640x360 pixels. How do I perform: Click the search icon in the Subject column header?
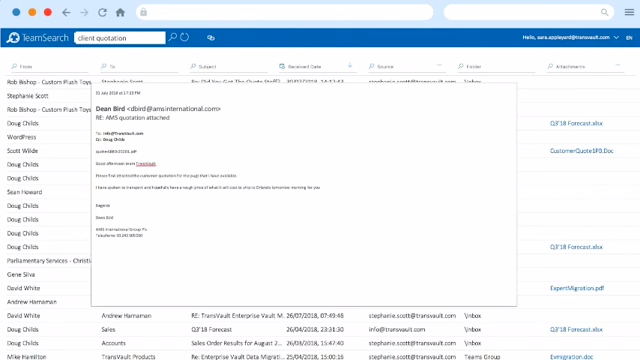pos(193,66)
